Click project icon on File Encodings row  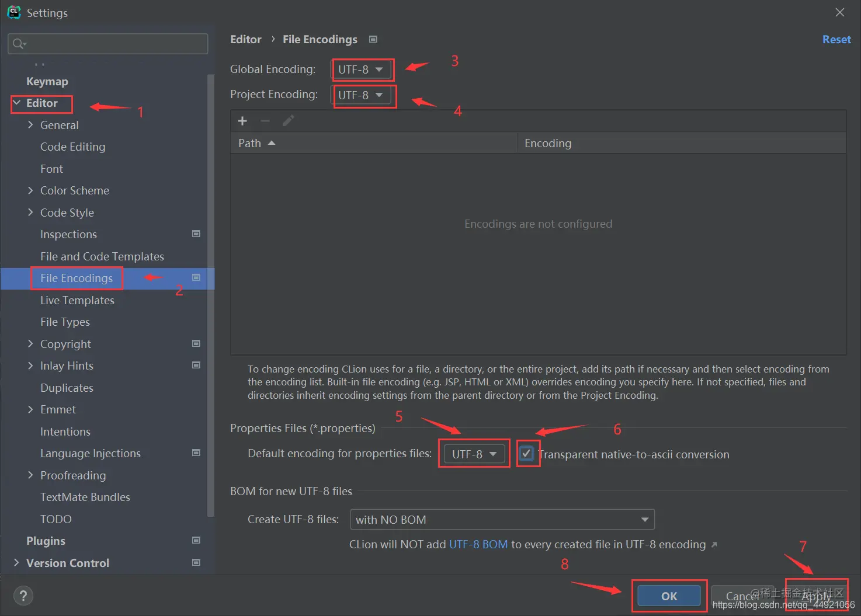(196, 277)
